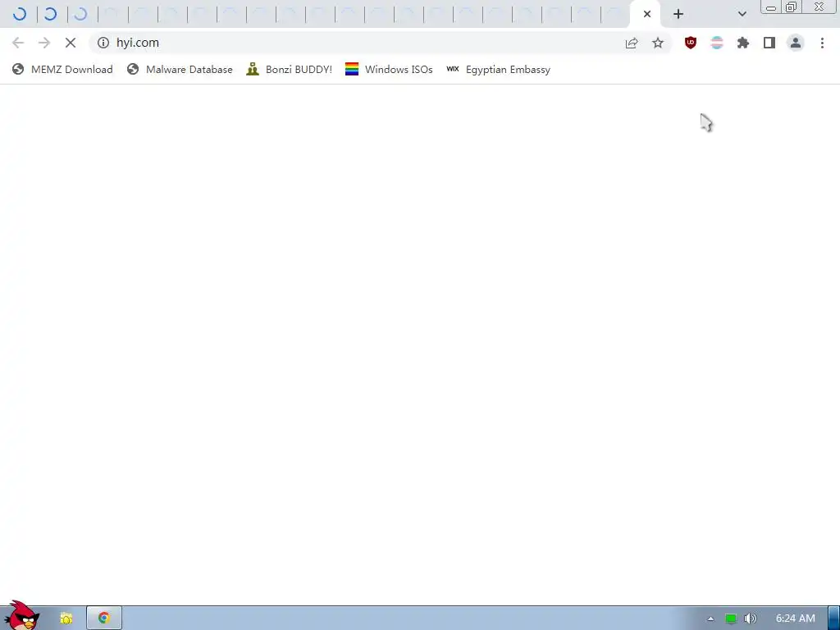Image resolution: width=840 pixels, height=630 pixels.
Task: Close the active tab
Action: pyautogui.click(x=647, y=14)
